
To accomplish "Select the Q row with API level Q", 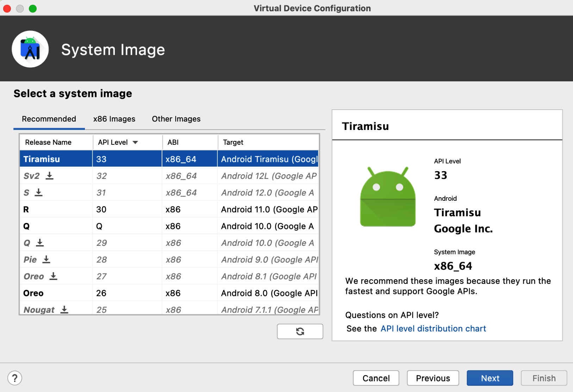I will pyautogui.click(x=169, y=226).
